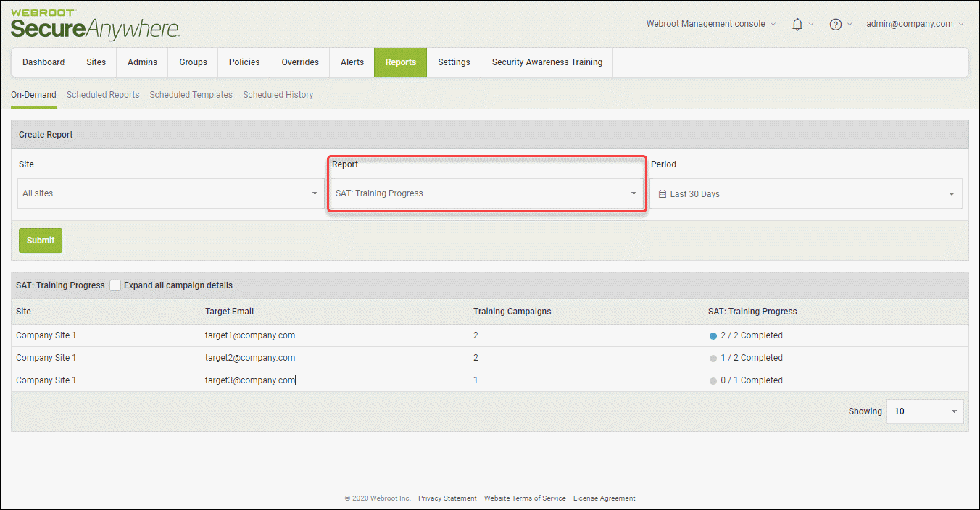This screenshot has height=510, width=980.
Task: Open the help question mark icon
Action: (836, 25)
